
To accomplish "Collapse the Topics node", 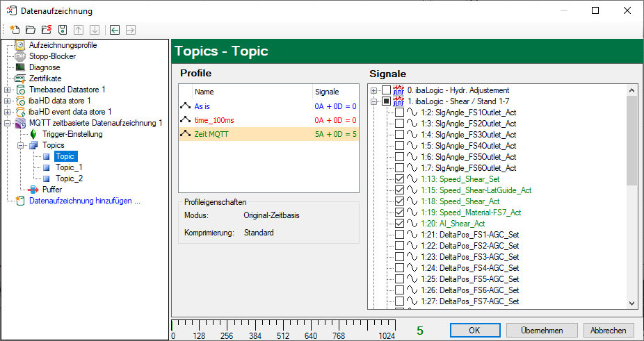I will [x=20, y=145].
